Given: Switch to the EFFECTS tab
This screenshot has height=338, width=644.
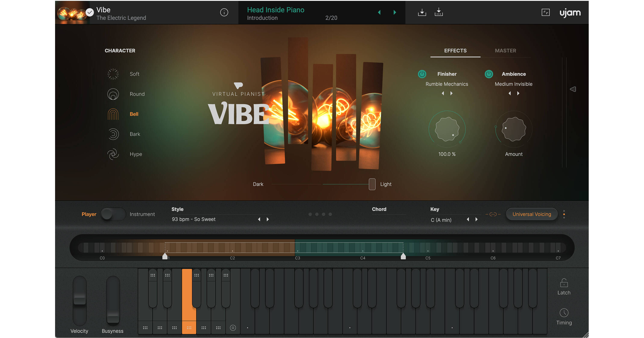Looking at the screenshot, I should (455, 51).
